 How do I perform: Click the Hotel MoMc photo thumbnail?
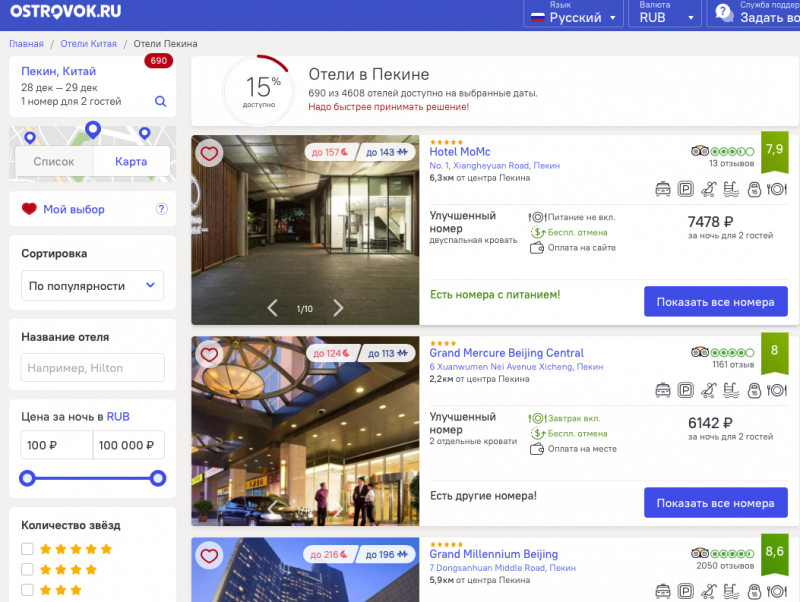pos(305,230)
